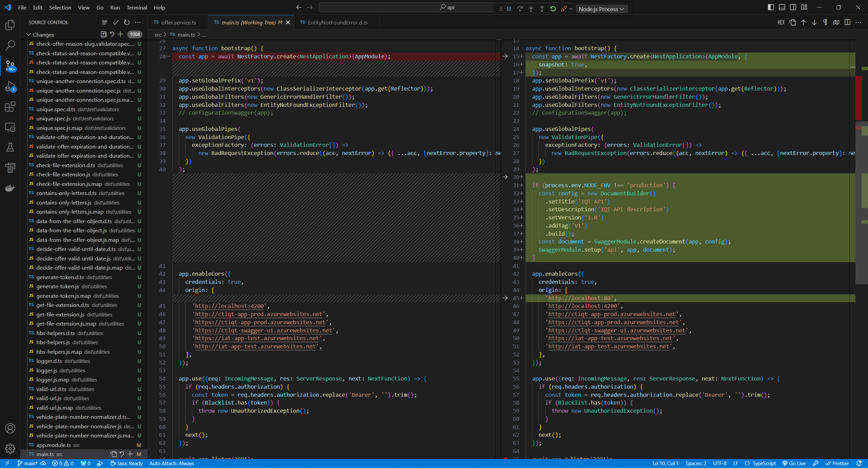Pause the debugger from the debug toolbar
Viewport: 868px width, 469px height.
pyautogui.click(x=509, y=9)
